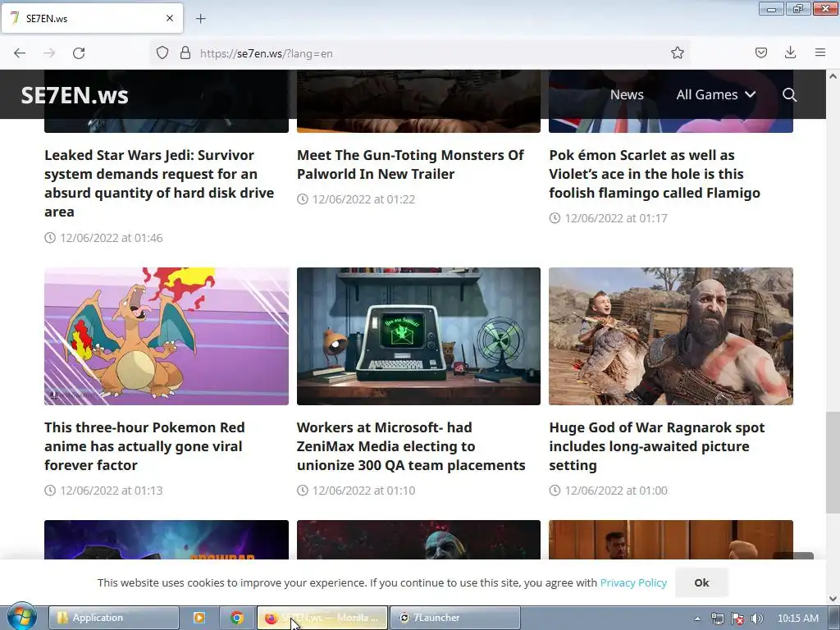This screenshot has width=840, height=630.
Task: Open Pokémon Scarlet Flamigo article
Action: pyautogui.click(x=655, y=174)
